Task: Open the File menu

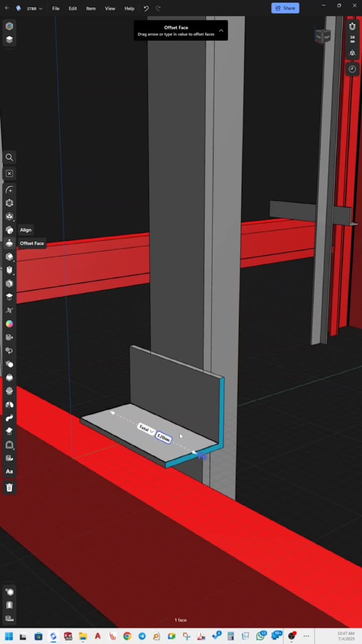Action: (55, 9)
